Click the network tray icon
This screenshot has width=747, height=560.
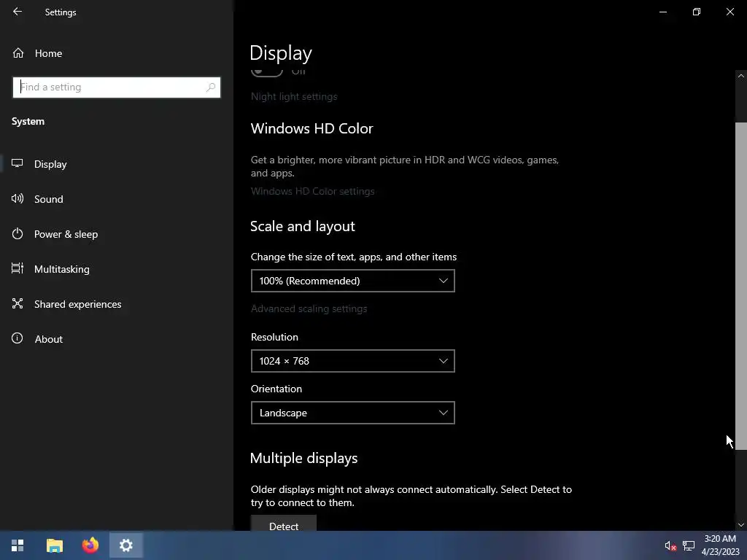689,545
